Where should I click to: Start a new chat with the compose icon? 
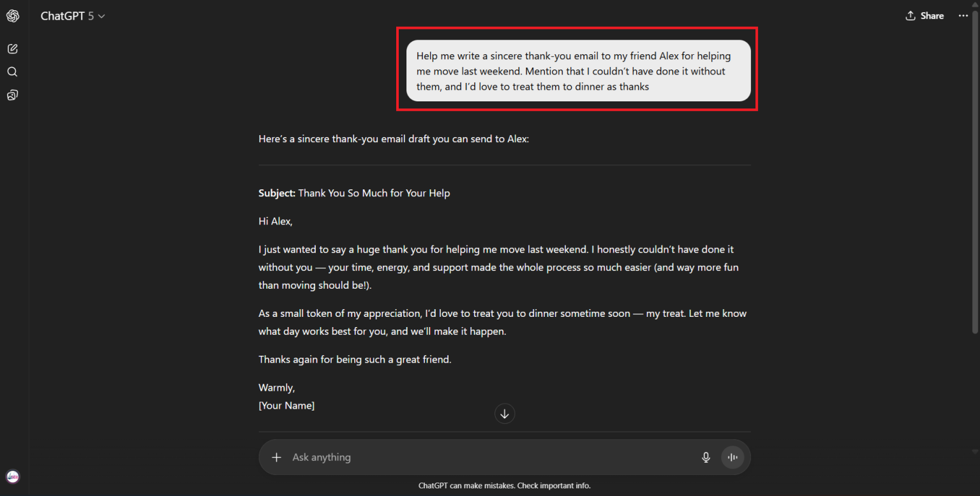[12, 48]
